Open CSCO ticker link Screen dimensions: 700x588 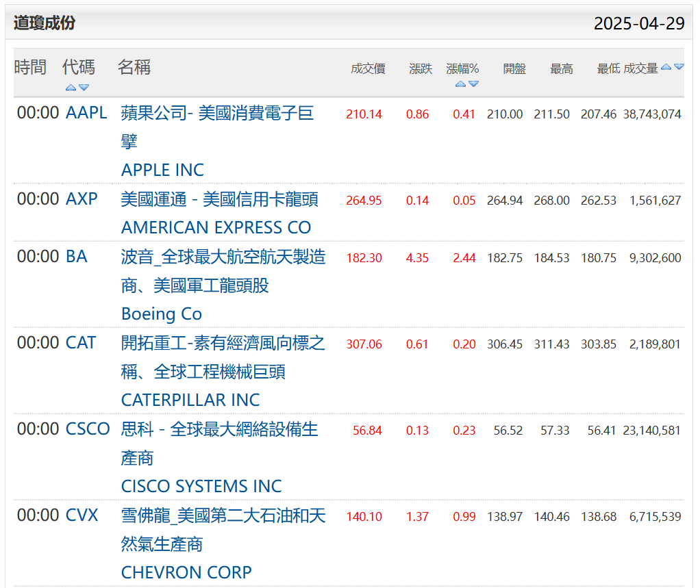point(88,429)
